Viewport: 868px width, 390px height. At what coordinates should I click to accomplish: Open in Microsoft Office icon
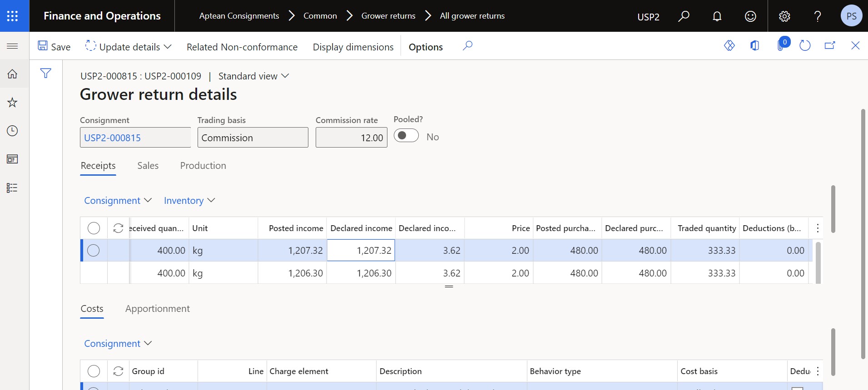pos(754,45)
